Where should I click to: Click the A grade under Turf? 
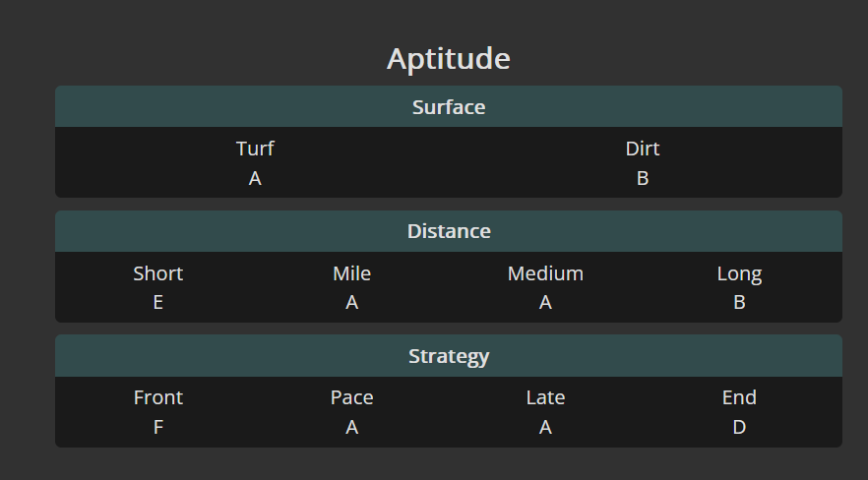255,179
